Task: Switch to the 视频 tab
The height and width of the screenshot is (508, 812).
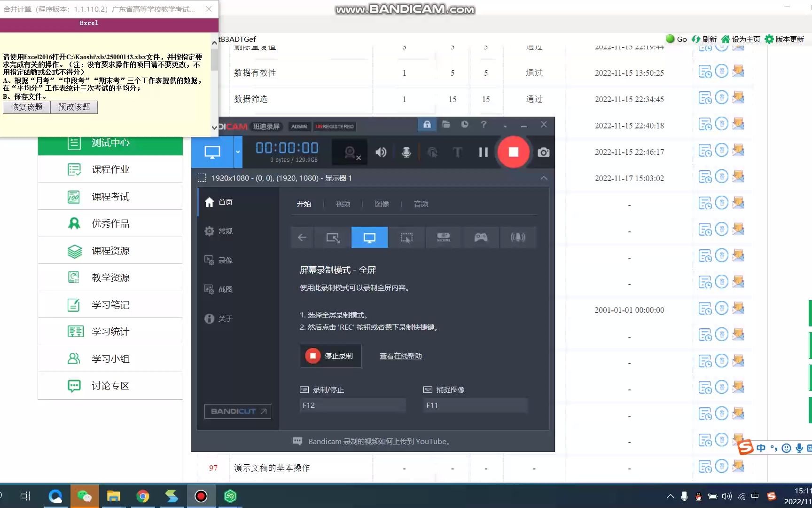Action: pos(343,204)
